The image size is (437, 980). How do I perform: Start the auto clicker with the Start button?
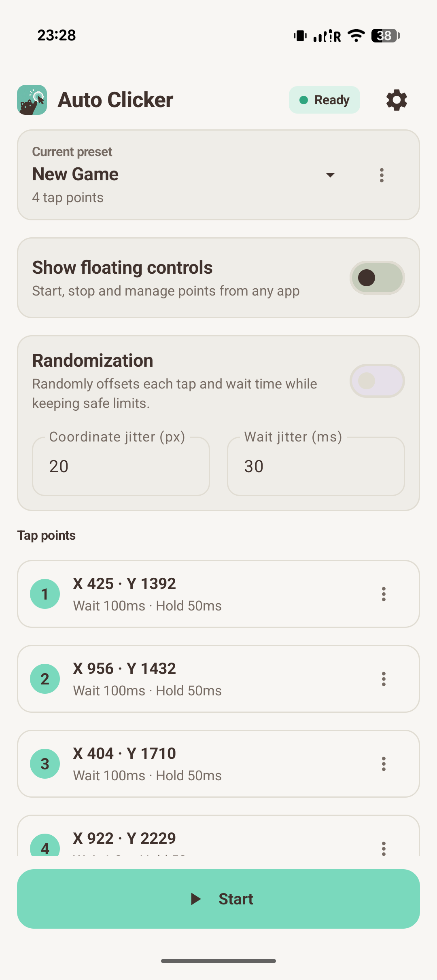tap(218, 899)
